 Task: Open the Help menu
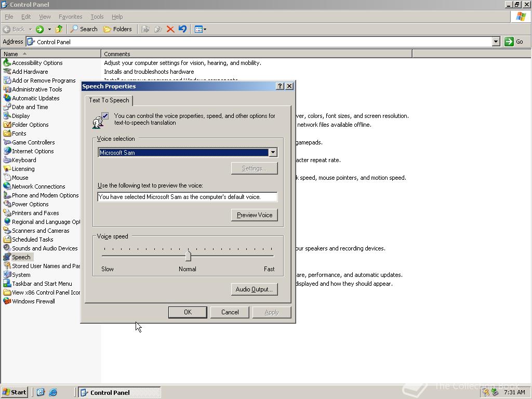(x=117, y=17)
